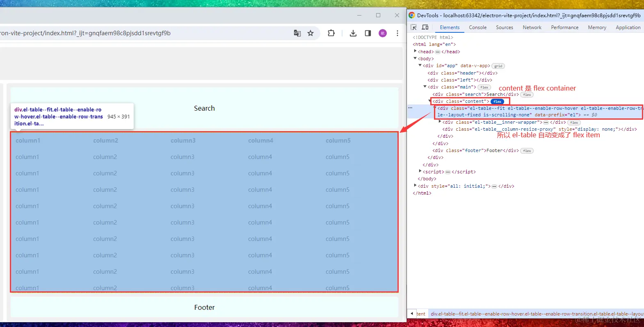This screenshot has height=327, width=644.
Task: Toggle the flex badge on el-table__inner-wrapper
Action: [574, 123]
